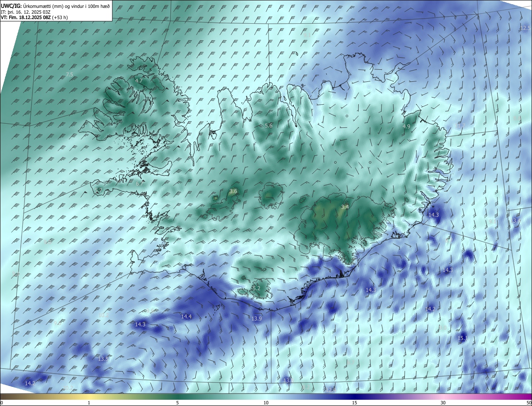Viewport: 532px width, 406px height.
Task: Click the '3.6' value label on the map
Action: pos(233,191)
